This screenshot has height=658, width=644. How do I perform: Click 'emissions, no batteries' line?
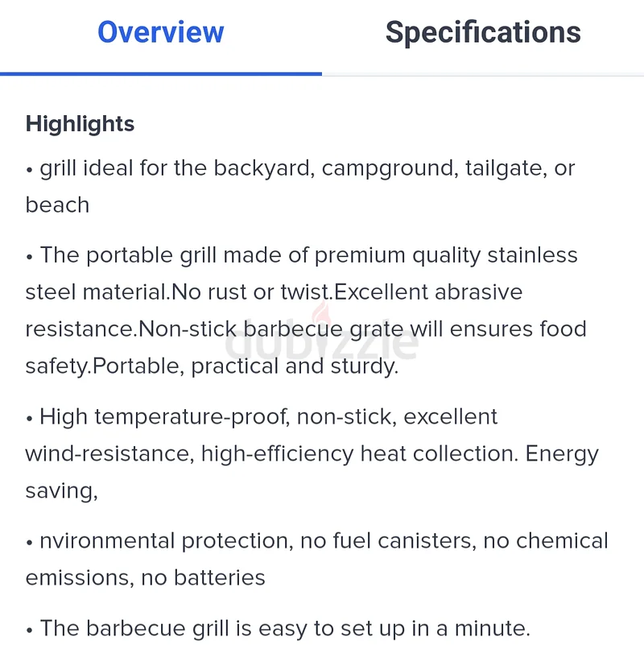[145, 577]
